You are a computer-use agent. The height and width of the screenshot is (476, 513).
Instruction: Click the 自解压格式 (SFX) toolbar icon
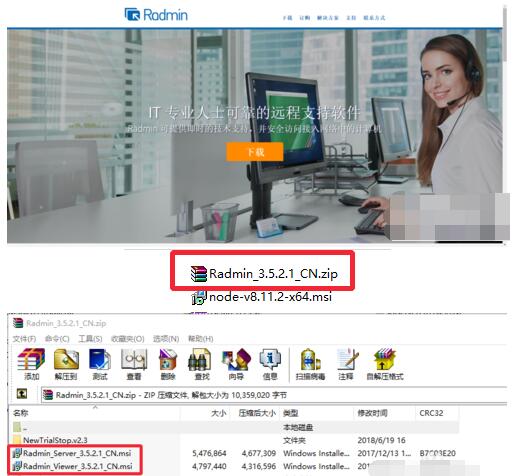tap(385, 364)
